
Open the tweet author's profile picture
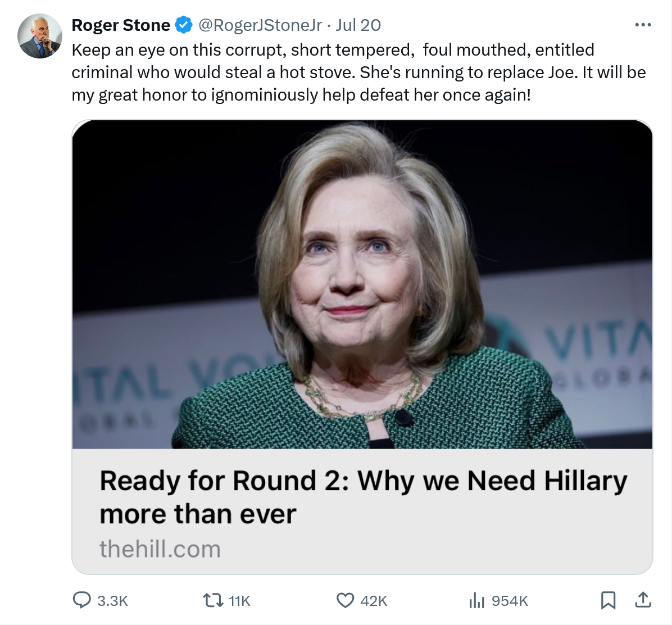click(40, 36)
